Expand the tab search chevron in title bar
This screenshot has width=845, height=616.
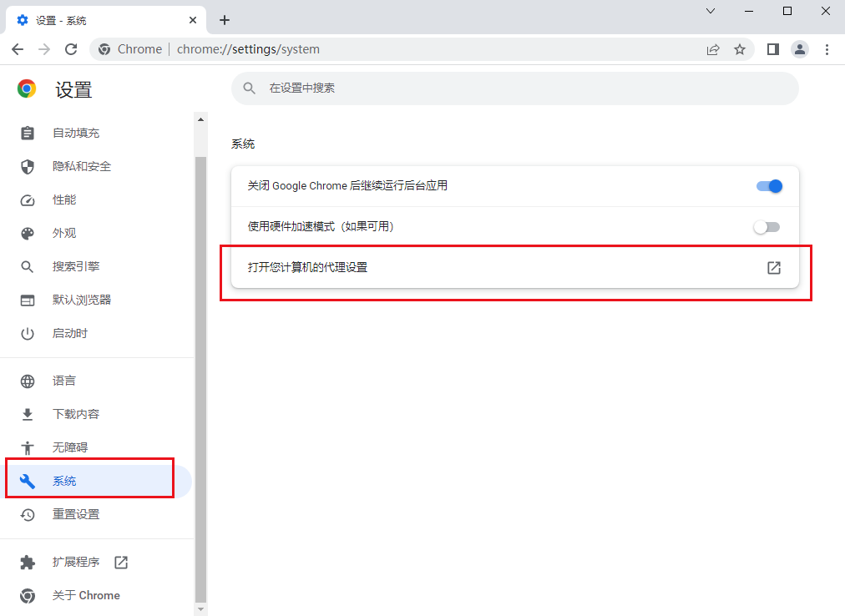[x=711, y=12]
